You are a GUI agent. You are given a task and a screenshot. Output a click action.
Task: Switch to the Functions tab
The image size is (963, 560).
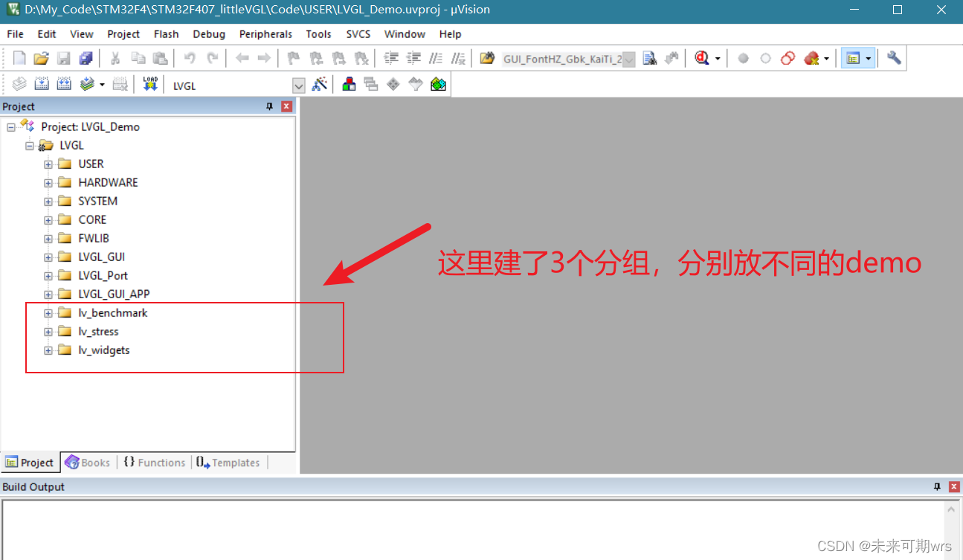pos(154,462)
